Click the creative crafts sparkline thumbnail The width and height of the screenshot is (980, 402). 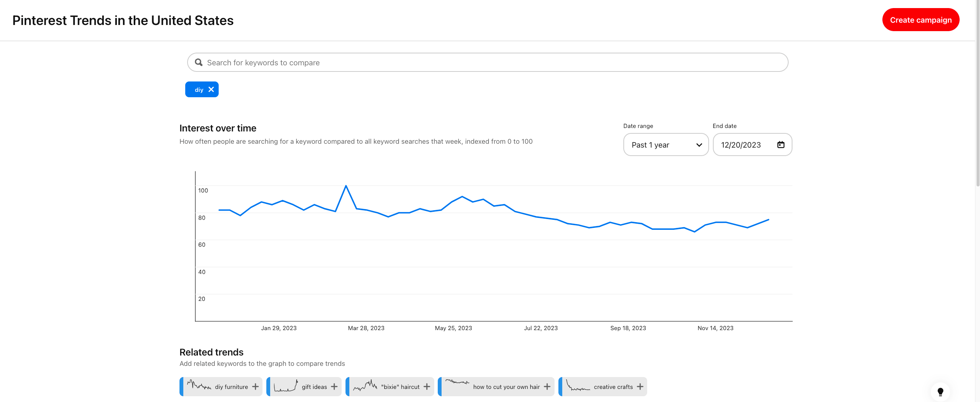(578, 386)
